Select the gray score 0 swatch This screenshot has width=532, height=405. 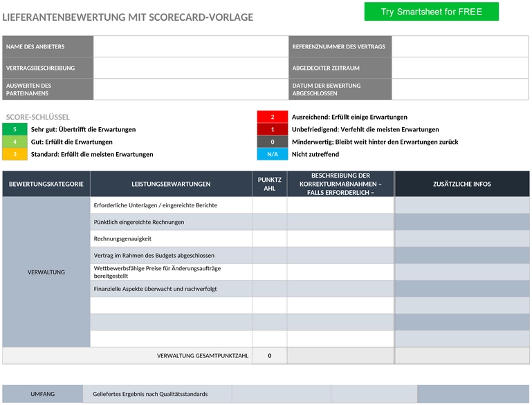[273, 142]
